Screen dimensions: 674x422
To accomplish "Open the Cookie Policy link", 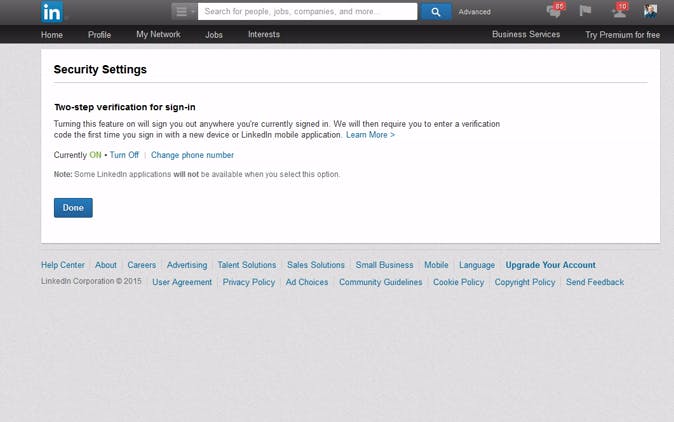I will pyautogui.click(x=459, y=282).
